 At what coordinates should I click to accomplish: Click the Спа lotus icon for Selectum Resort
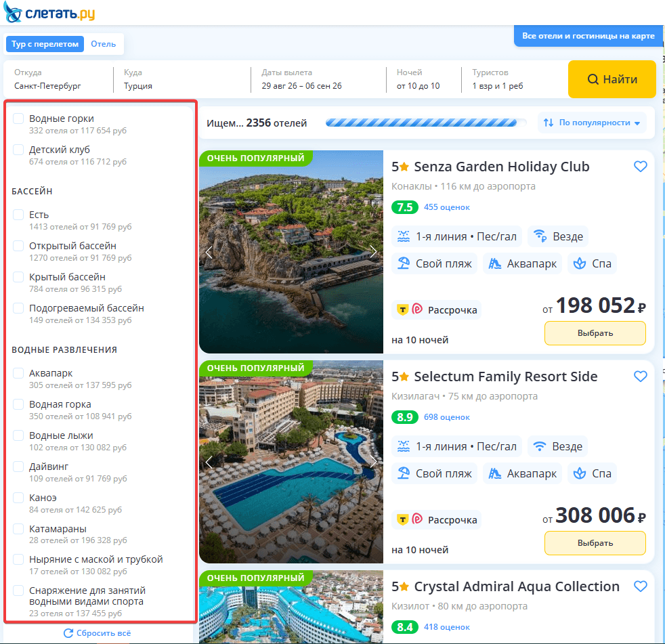579,473
